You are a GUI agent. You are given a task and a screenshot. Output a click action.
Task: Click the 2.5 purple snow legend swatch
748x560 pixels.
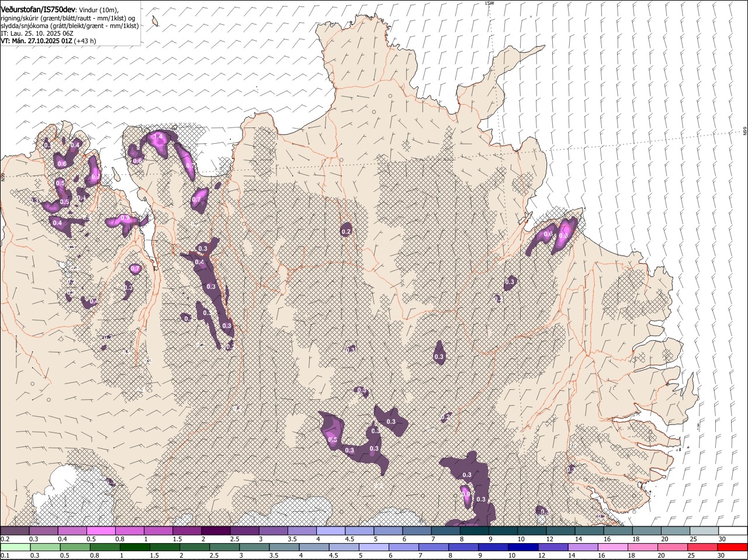244,531
